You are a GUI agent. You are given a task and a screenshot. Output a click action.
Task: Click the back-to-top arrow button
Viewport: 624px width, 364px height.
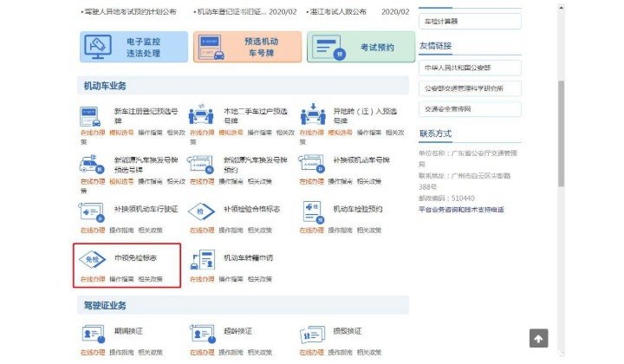pos(538,338)
